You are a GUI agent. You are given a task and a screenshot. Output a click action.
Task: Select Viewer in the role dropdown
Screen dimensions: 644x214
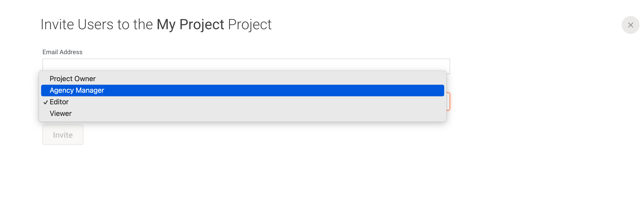click(x=61, y=113)
